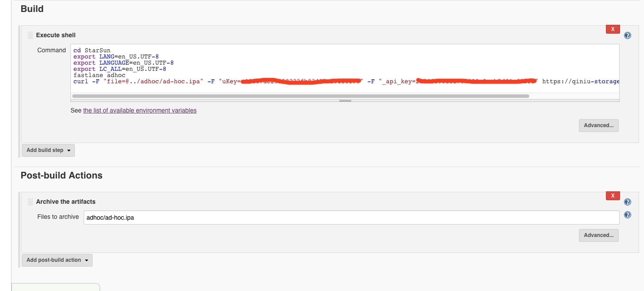Expand the Add post-build action menu
The height and width of the screenshot is (291, 644).
coord(57,260)
